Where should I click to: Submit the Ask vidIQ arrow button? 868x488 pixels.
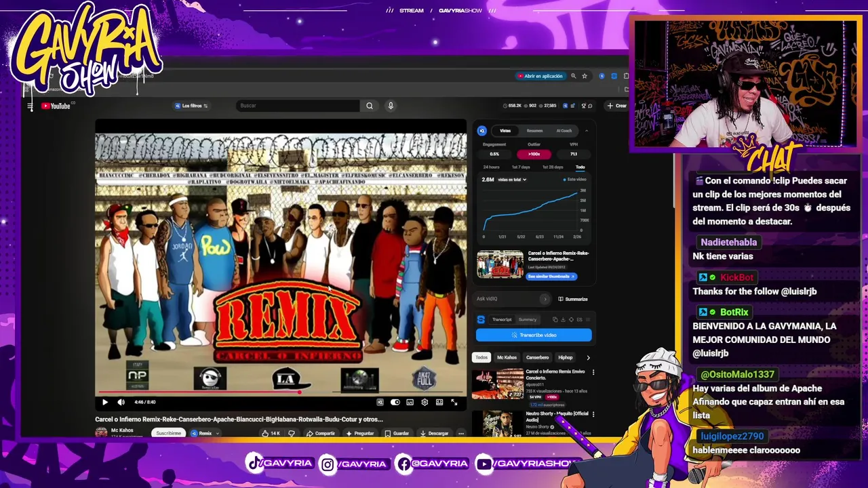point(545,299)
